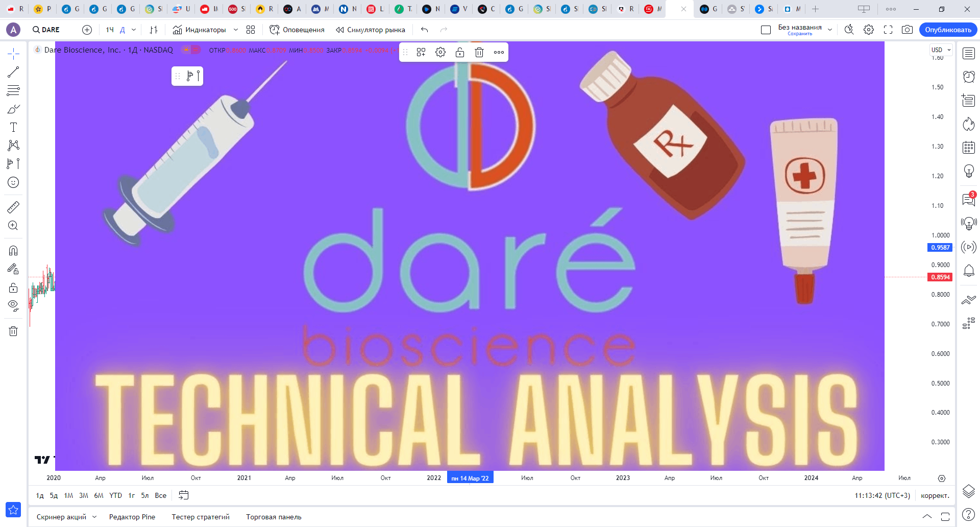Select the 1Ч interval

pyautogui.click(x=110, y=30)
